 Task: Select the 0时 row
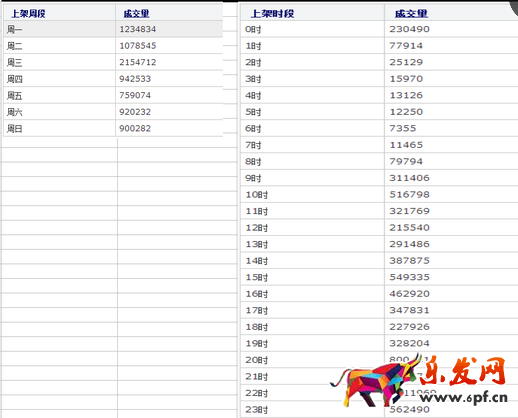click(379, 29)
